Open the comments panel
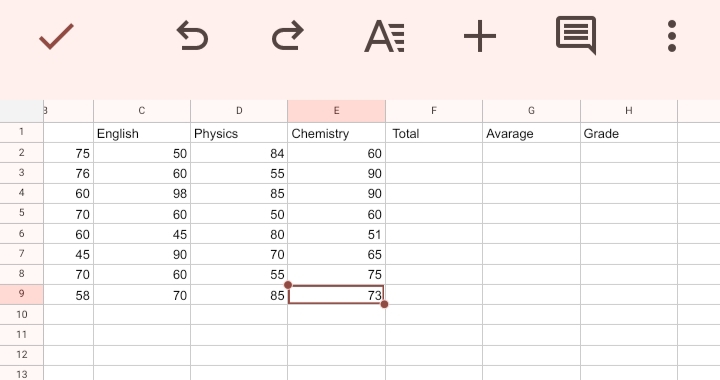Viewport: 720px width, 380px height. pyautogui.click(x=576, y=36)
